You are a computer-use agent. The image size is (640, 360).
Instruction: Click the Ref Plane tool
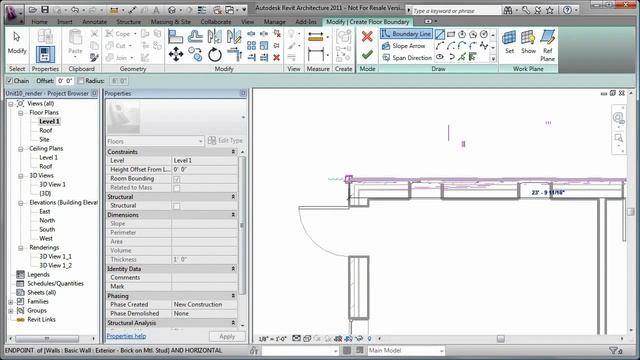[547, 46]
